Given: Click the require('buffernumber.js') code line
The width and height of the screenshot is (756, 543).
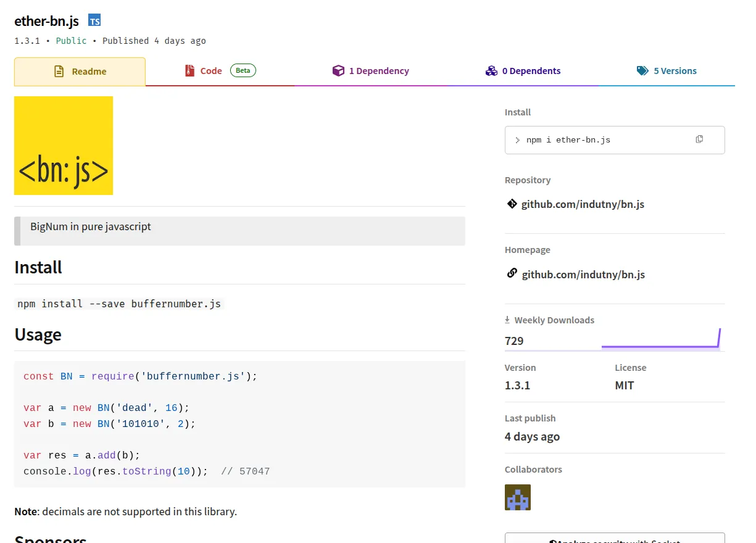Looking at the screenshot, I should pyautogui.click(x=140, y=376).
